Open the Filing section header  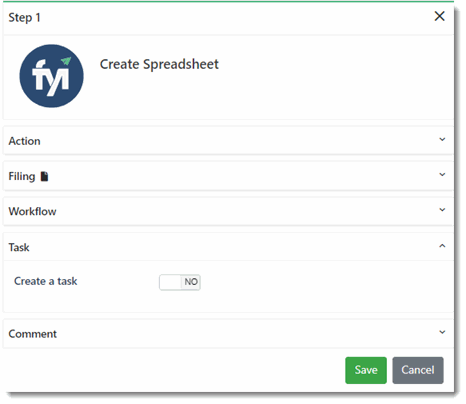(x=228, y=176)
